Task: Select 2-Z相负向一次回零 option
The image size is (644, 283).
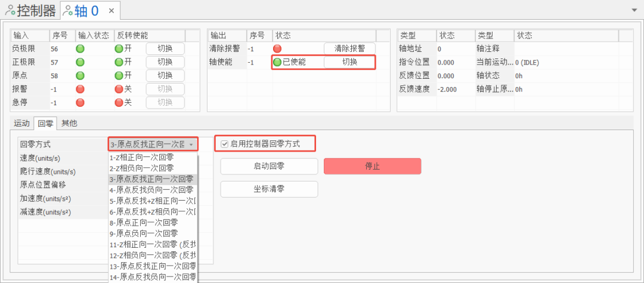Action: pyautogui.click(x=153, y=168)
